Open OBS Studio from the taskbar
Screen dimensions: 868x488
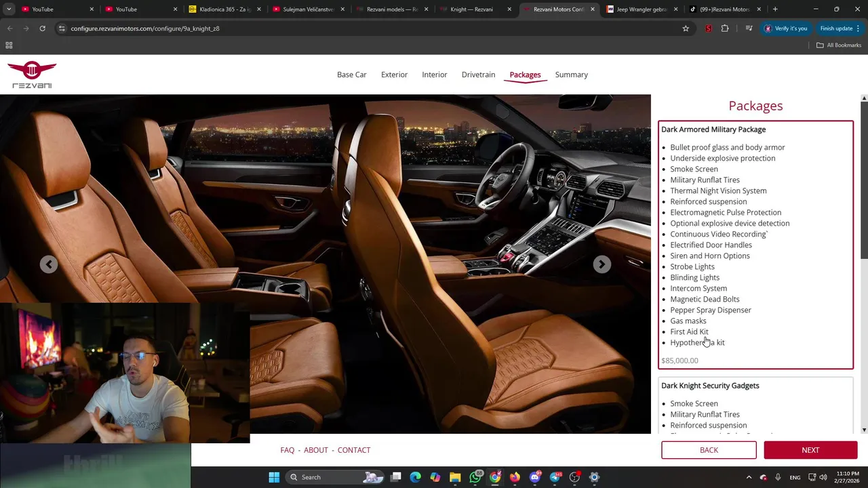[574, 477]
